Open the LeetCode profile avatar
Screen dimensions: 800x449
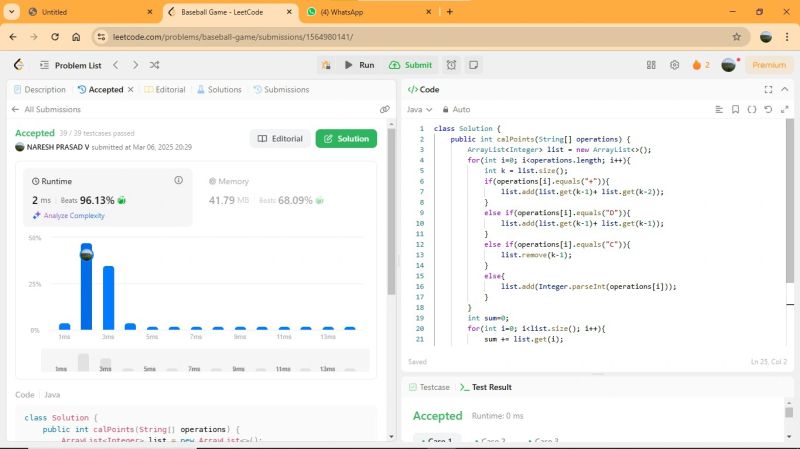pyautogui.click(x=729, y=65)
